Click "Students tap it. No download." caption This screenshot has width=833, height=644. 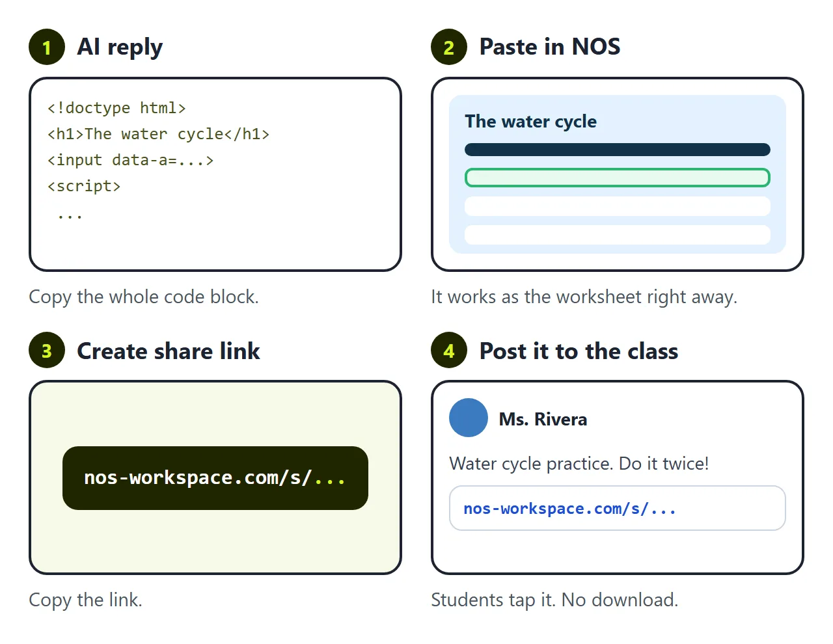pyautogui.click(x=554, y=600)
